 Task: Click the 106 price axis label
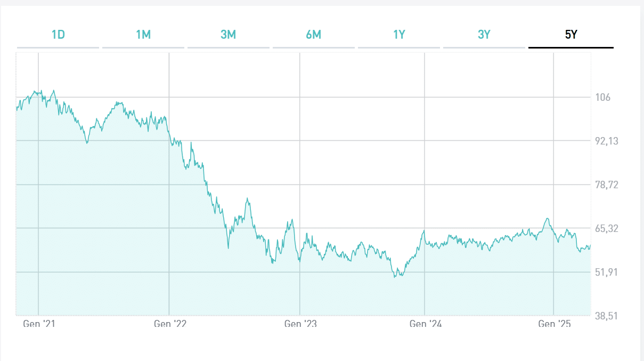(x=602, y=98)
